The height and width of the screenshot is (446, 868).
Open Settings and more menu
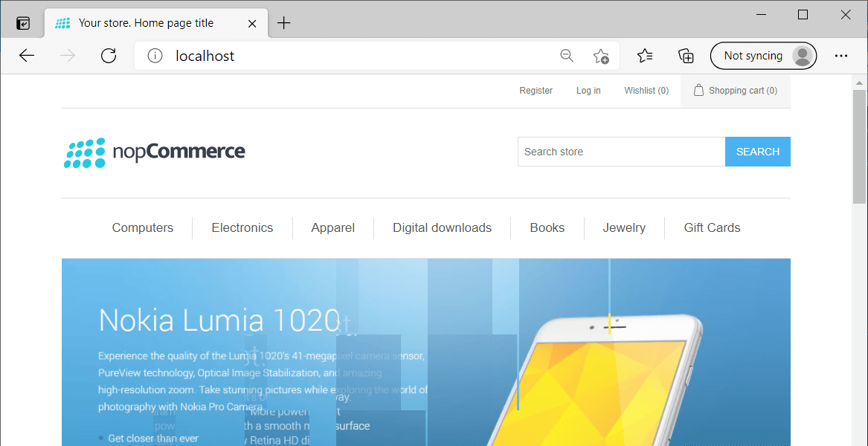coord(841,55)
